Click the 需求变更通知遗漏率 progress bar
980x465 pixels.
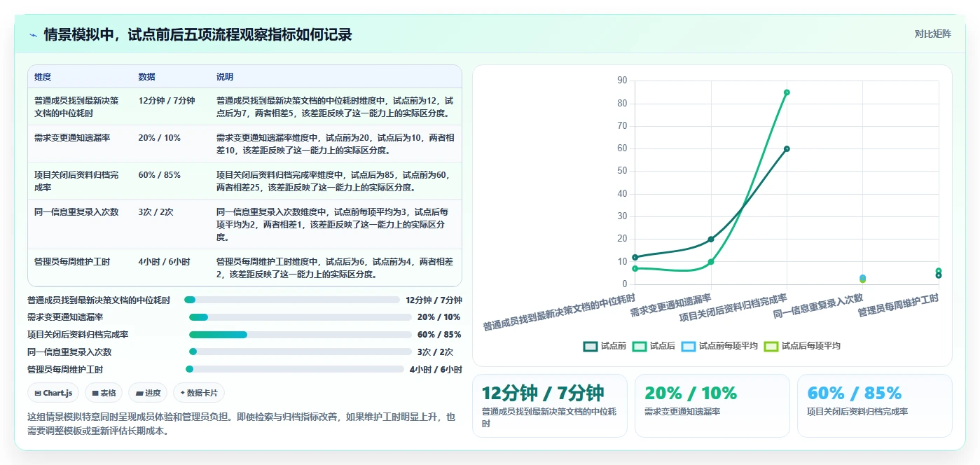click(300, 317)
